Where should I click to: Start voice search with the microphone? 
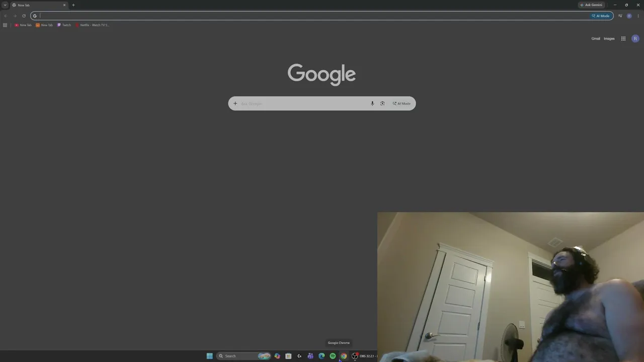click(x=372, y=104)
